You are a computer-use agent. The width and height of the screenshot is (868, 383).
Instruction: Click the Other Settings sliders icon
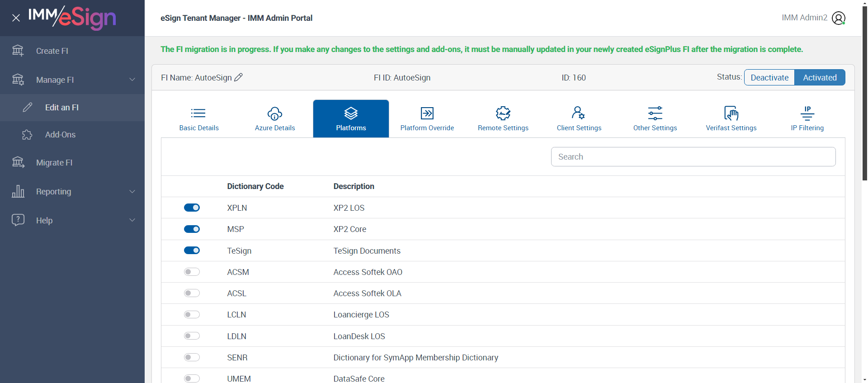pyautogui.click(x=655, y=113)
